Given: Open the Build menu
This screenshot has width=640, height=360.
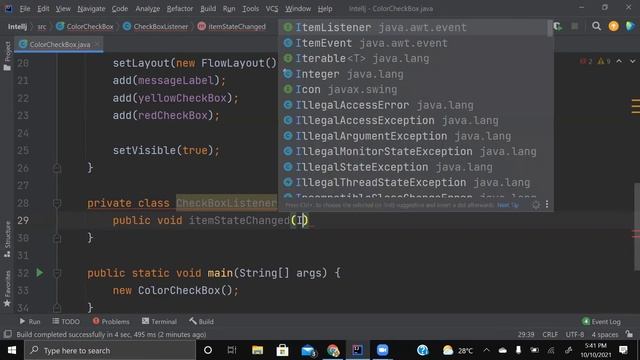Looking at the screenshot, I should [208, 9].
